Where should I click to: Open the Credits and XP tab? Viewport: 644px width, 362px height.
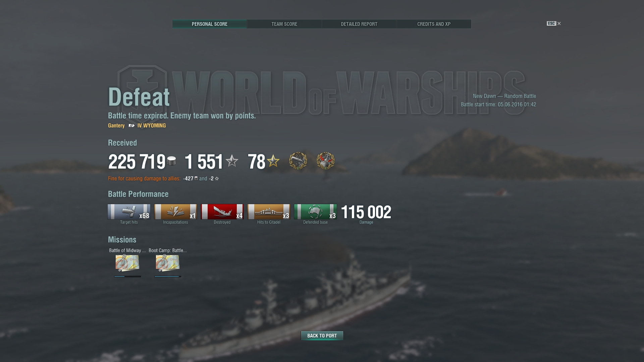pos(434,24)
